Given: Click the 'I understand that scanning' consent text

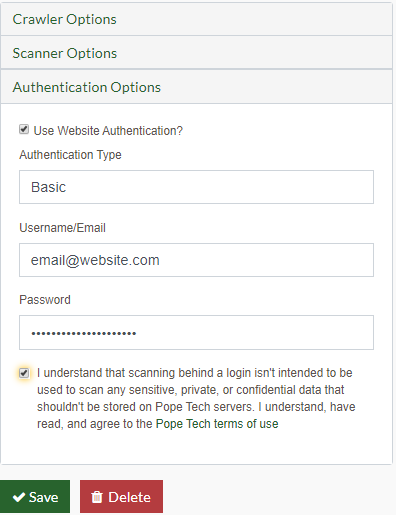Looking at the screenshot, I should [x=196, y=398].
